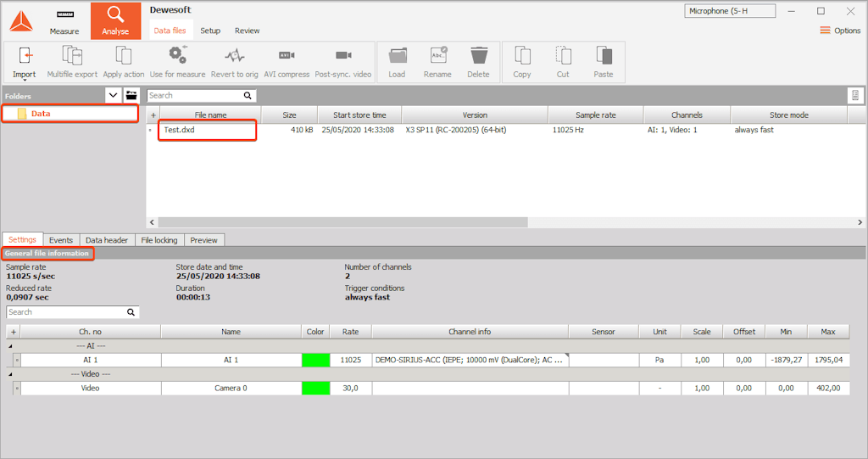
Task: Rename the selected data file
Action: pyautogui.click(x=438, y=62)
